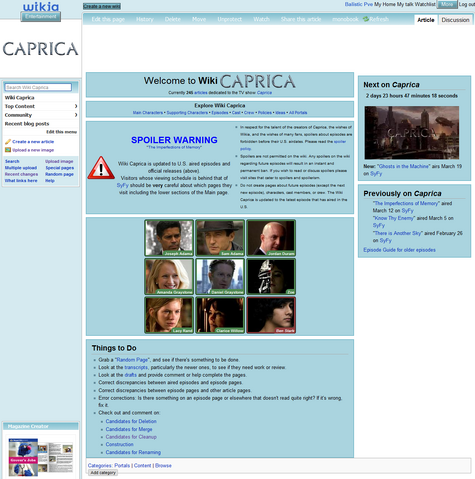Click Watch in the page toolbar
475x479 pixels.
[261, 19]
